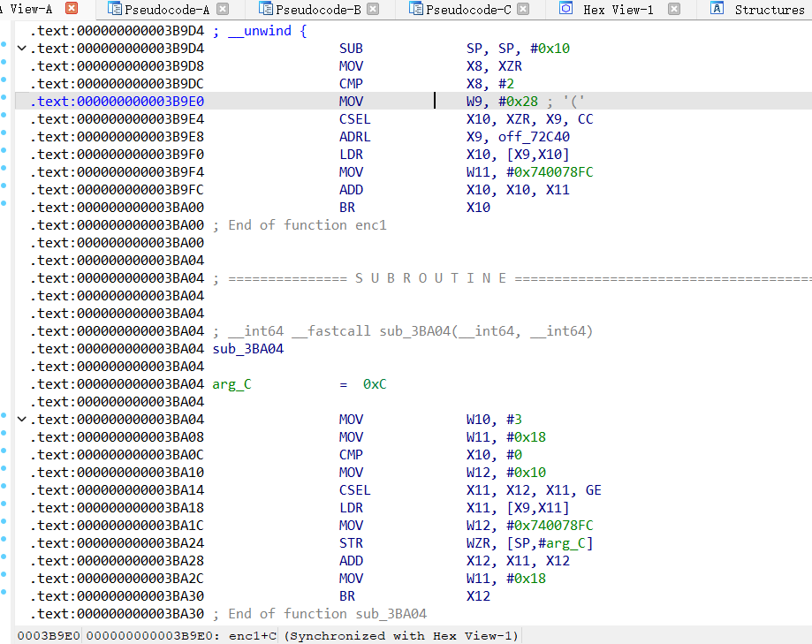Select immediate #0x740078FC at address 3BA1C
The image size is (812, 644).
[x=550, y=526]
